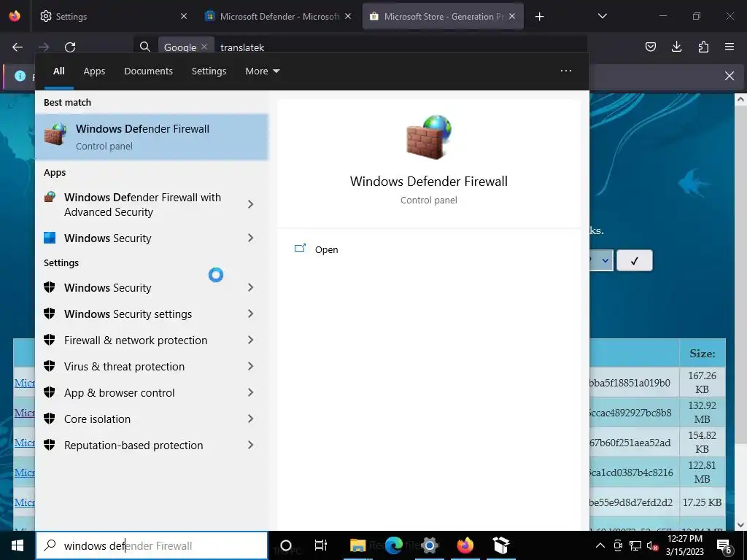Launch Microsoft Edge from taskbar
Screen dimensions: 747x560
pyautogui.click(x=393, y=545)
